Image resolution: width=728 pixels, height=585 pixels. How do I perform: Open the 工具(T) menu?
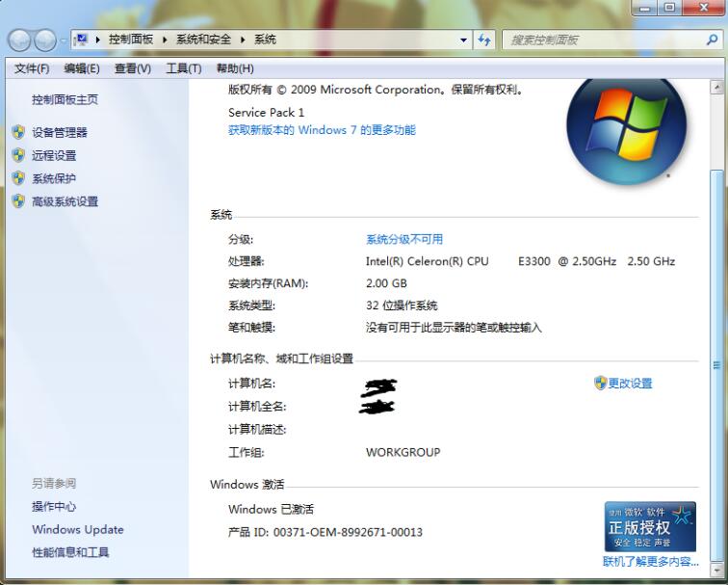(x=184, y=68)
